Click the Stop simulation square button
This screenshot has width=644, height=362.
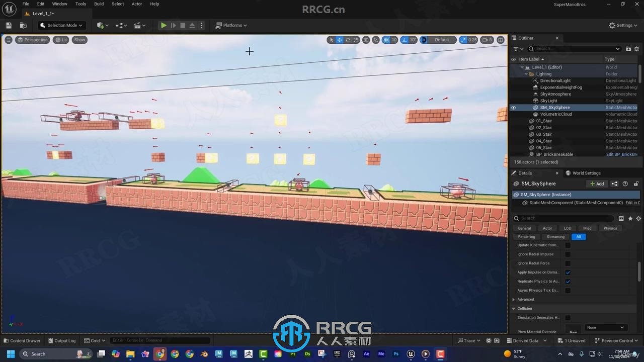click(183, 25)
